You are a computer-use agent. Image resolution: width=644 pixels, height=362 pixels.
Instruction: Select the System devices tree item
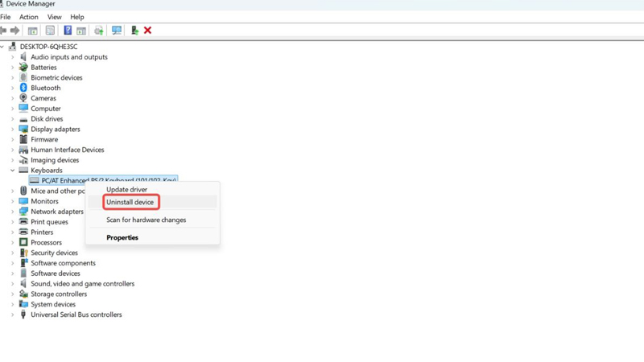click(x=53, y=304)
